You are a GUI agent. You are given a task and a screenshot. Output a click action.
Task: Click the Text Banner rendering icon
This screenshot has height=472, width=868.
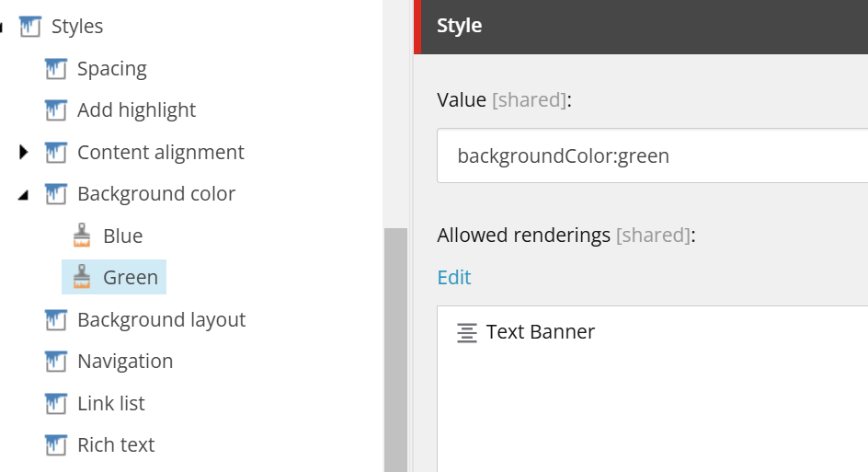pyautogui.click(x=467, y=332)
